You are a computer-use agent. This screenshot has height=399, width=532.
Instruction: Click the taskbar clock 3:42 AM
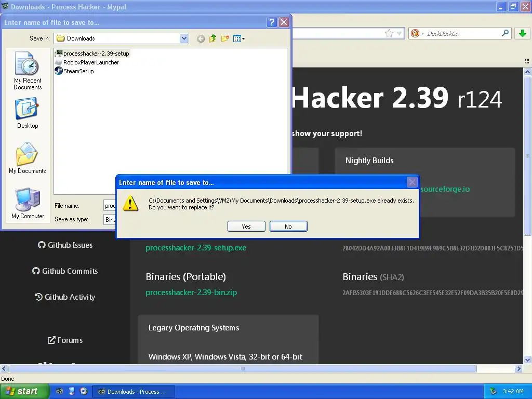(513, 391)
